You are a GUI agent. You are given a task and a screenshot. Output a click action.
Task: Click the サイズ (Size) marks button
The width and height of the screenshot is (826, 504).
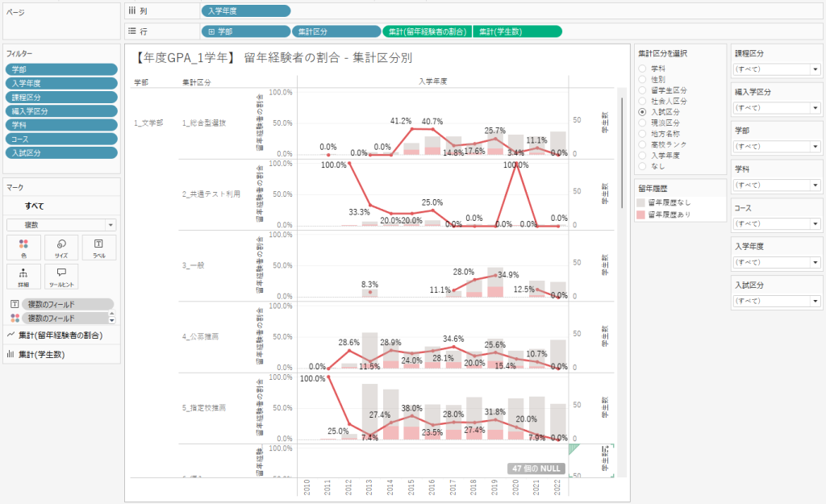[x=61, y=247]
